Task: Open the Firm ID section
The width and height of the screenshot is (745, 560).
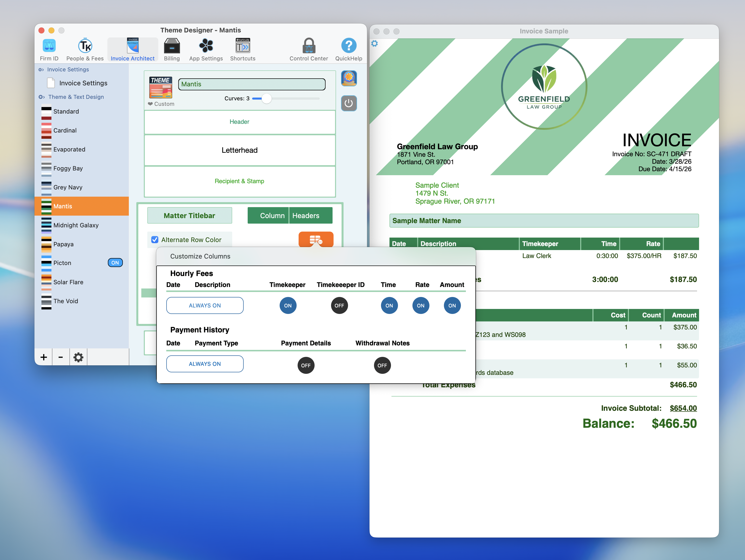Action: click(x=49, y=49)
